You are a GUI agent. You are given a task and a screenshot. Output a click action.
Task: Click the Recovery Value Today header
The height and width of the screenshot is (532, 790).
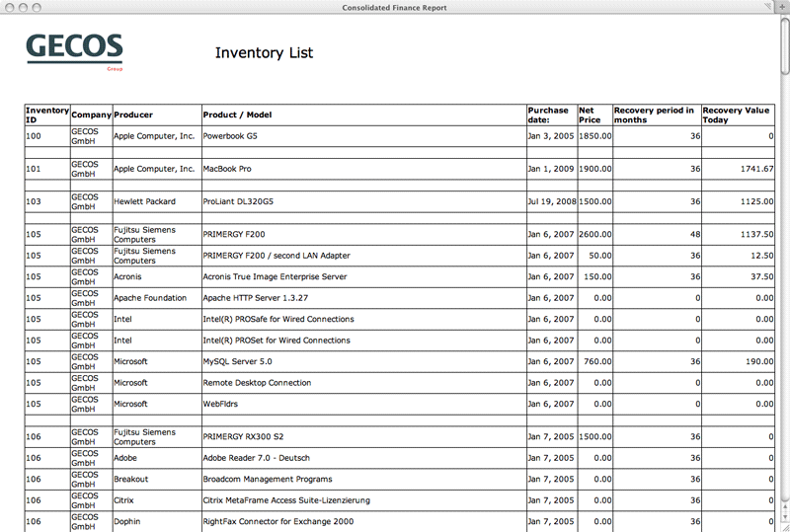click(738, 114)
